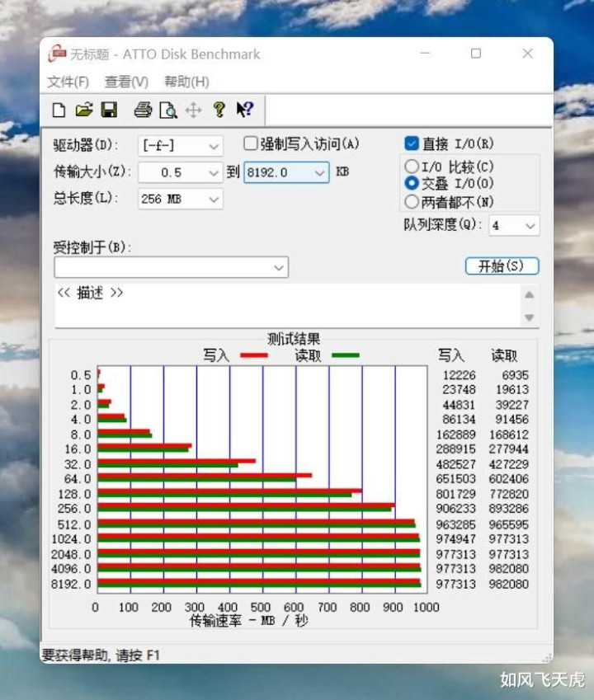Image resolution: width=594 pixels, height=700 pixels.
Task: Click the yellow question mark About icon
Action: click(x=219, y=110)
